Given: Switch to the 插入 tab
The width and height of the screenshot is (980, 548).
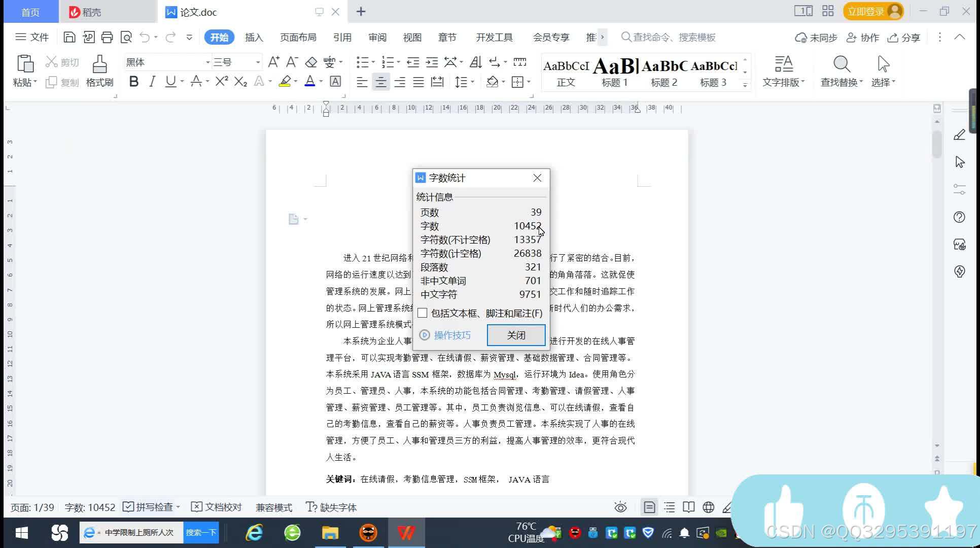Looking at the screenshot, I should coord(254,37).
